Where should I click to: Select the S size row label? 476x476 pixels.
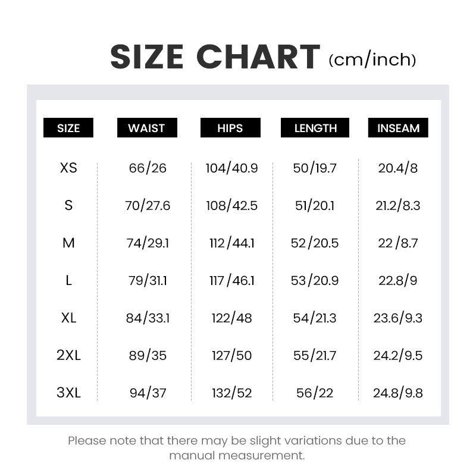tap(68, 205)
